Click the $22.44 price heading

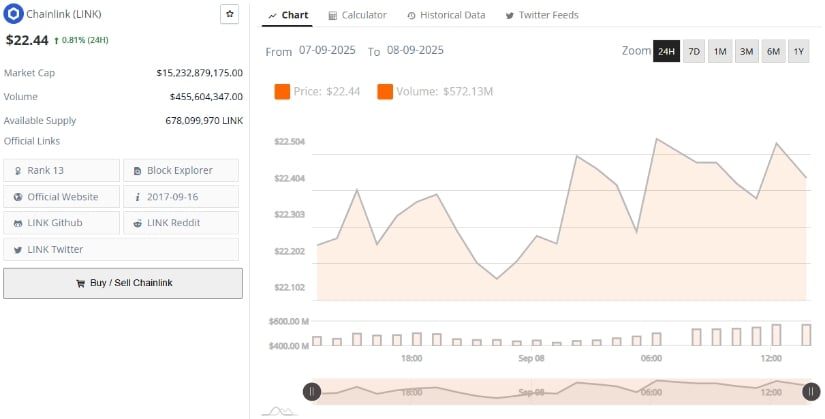click(27, 40)
